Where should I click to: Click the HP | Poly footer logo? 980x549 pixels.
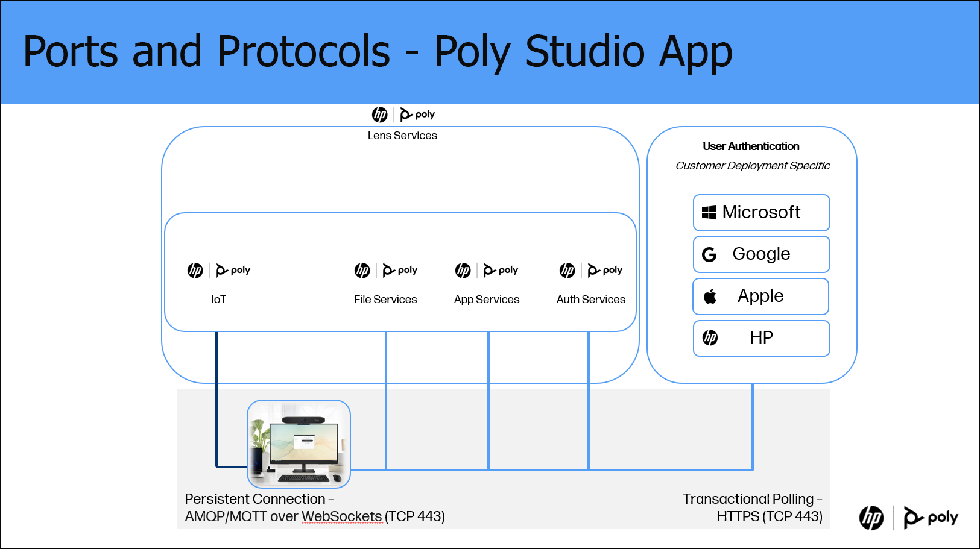tap(908, 517)
